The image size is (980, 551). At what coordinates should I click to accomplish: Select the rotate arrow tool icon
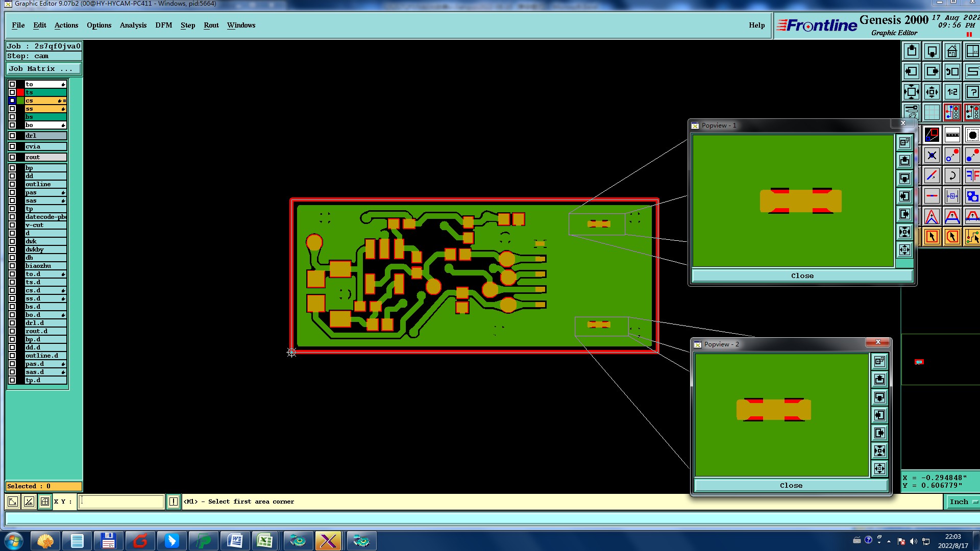(x=952, y=176)
